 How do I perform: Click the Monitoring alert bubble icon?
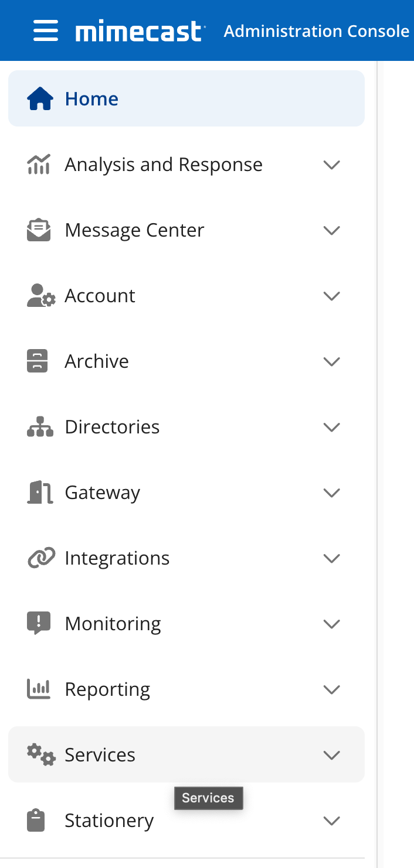pos(39,624)
